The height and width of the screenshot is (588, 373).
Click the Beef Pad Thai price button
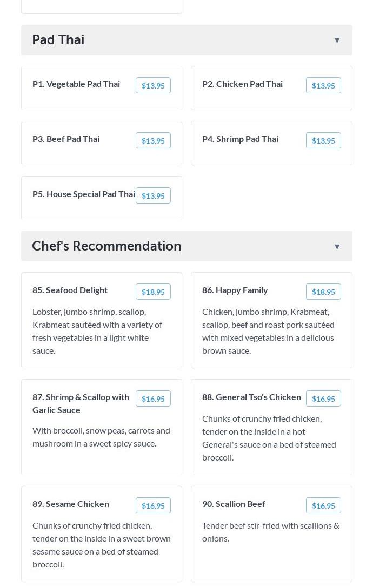(153, 140)
